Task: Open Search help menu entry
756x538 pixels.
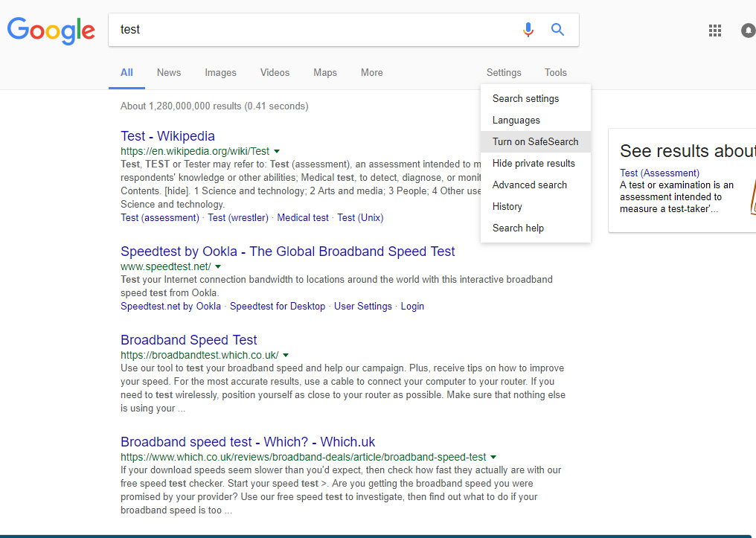Action: click(536, 228)
